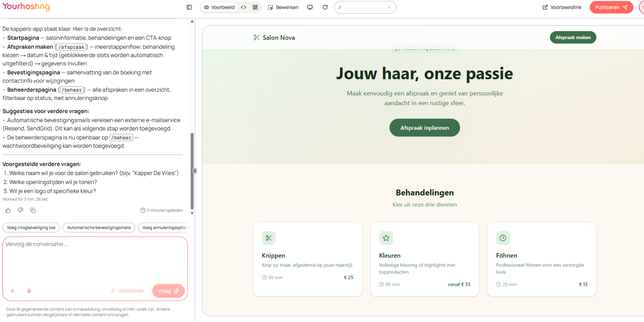
Task: Switch to Voorbeeld preview mode
Action: point(219,7)
